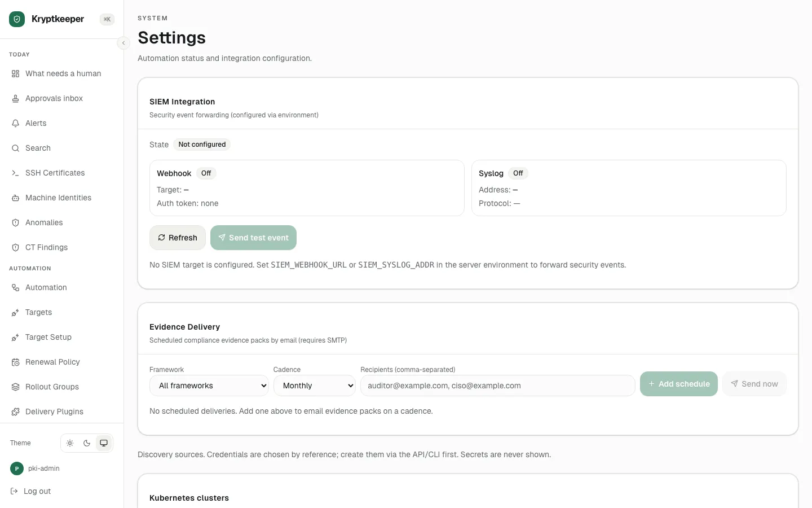Image resolution: width=812 pixels, height=508 pixels.
Task: Click the Refresh button
Action: point(178,238)
